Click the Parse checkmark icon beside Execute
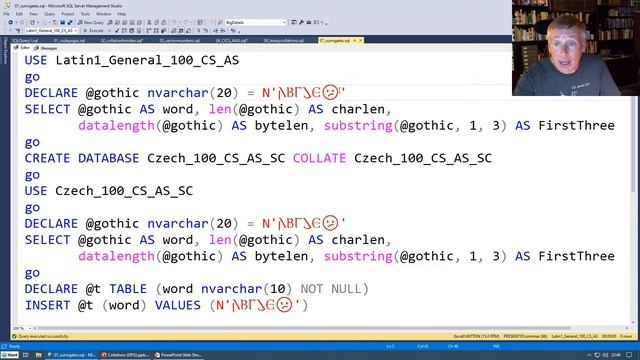640x360 pixels. pyautogui.click(x=117, y=31)
